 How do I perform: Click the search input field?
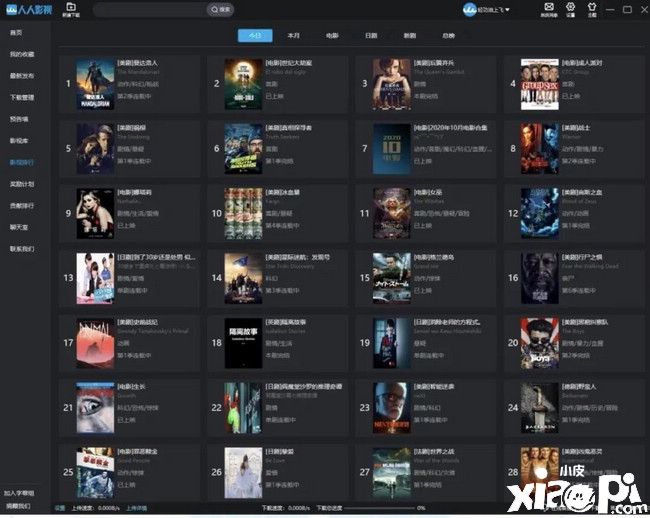(150, 10)
